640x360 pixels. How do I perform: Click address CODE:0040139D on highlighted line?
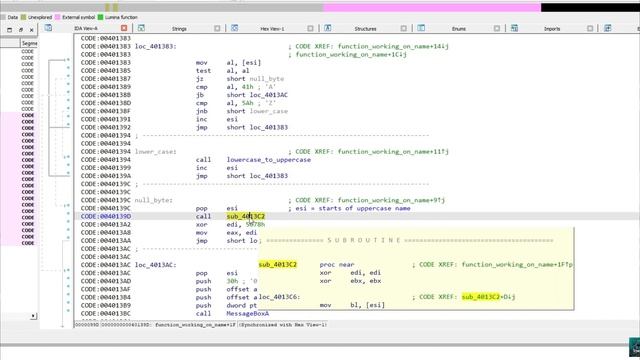click(x=106, y=216)
